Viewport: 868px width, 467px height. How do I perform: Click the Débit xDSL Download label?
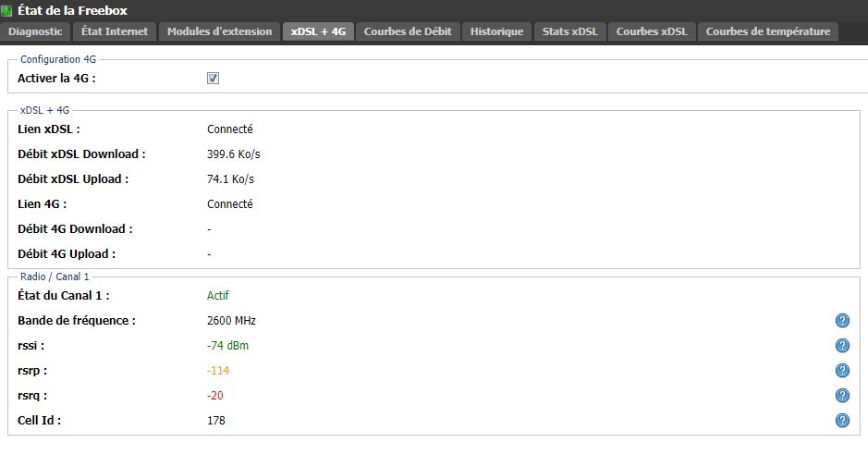(x=81, y=154)
